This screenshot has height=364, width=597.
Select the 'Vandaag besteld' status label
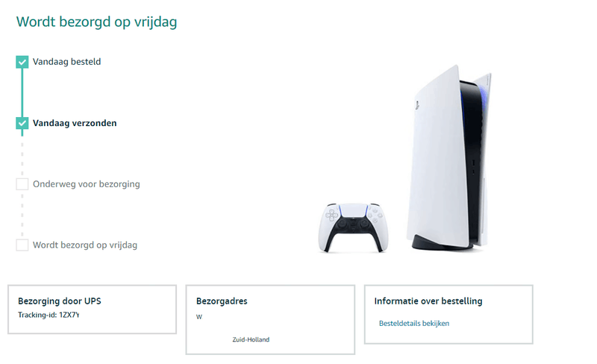coord(66,62)
